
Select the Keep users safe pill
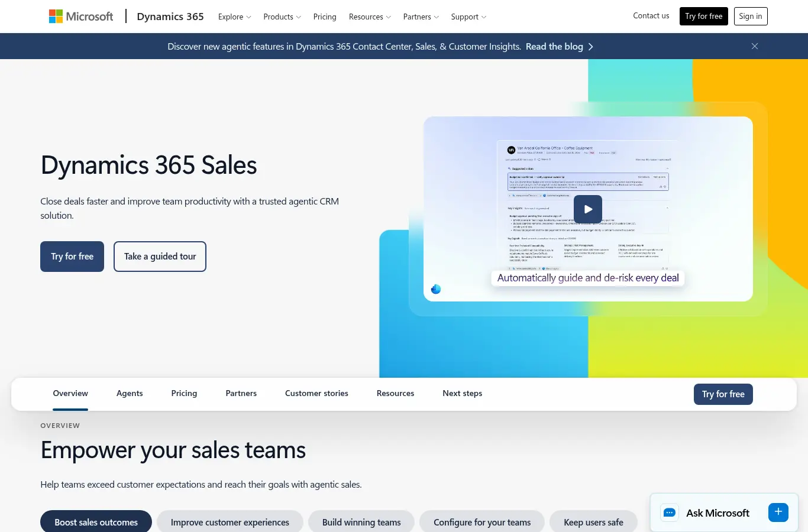click(x=593, y=522)
